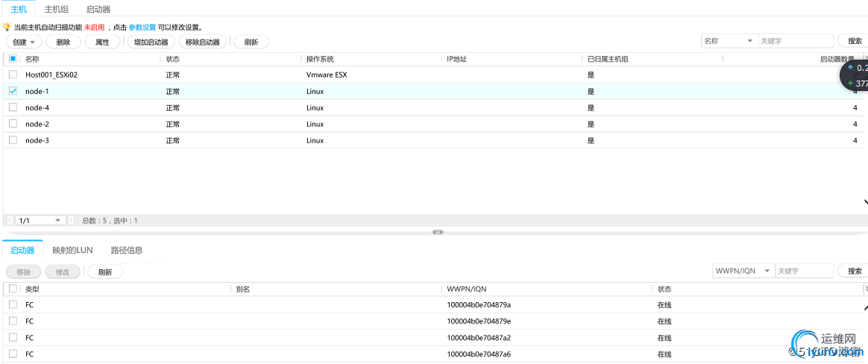Click the 删除 button
Image resolution: width=868 pixels, height=364 pixels.
63,42
